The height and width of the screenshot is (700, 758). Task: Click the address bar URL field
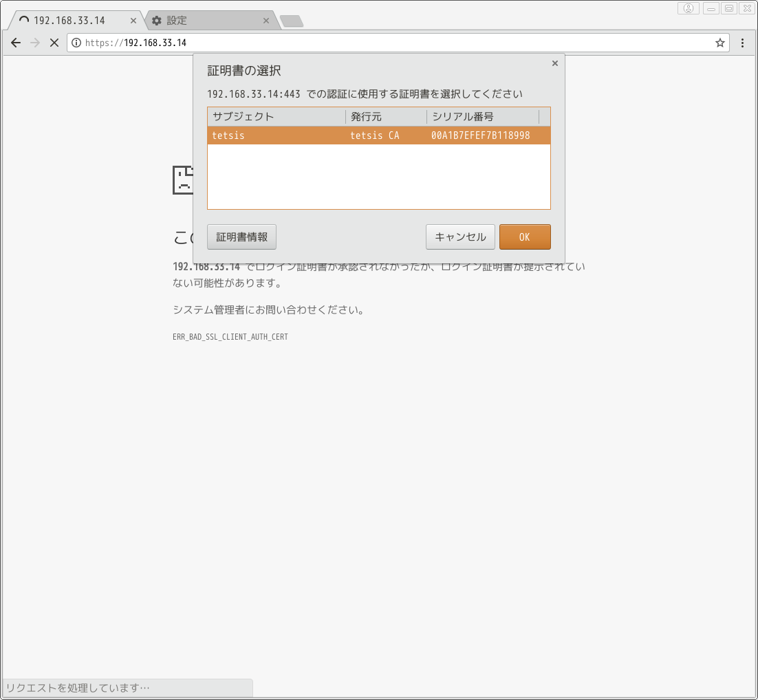coord(399,43)
